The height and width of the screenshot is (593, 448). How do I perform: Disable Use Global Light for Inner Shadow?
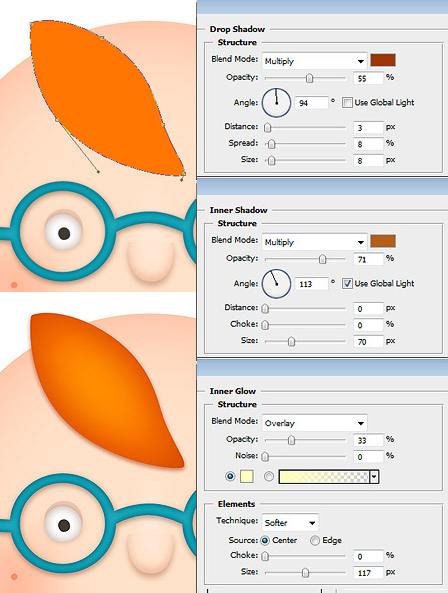coord(347,283)
